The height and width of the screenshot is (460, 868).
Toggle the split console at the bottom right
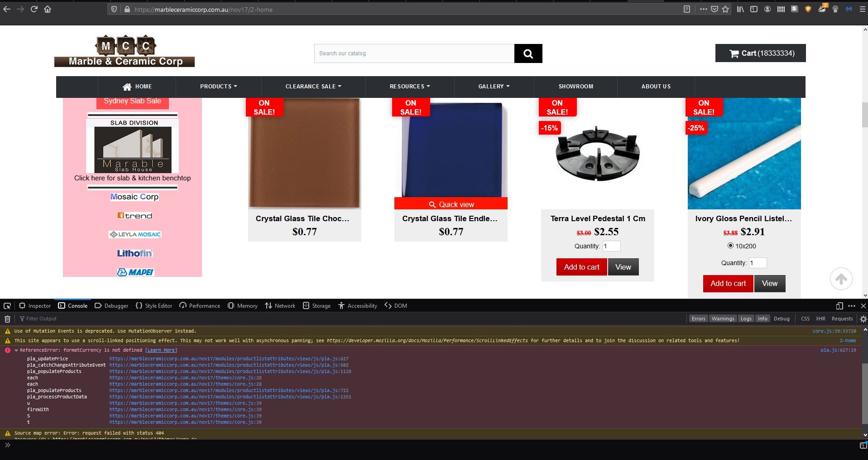[863, 445]
